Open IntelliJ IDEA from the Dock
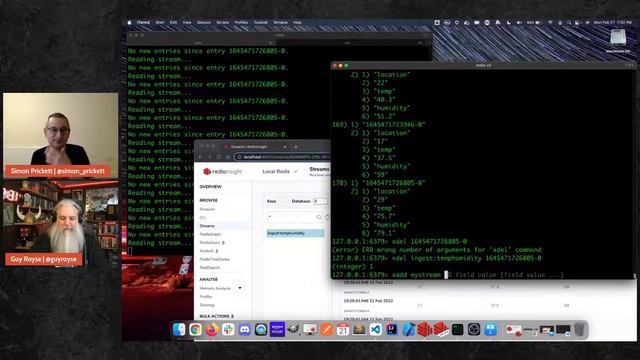Image resolution: width=640 pixels, height=360 pixels. pos(392,329)
